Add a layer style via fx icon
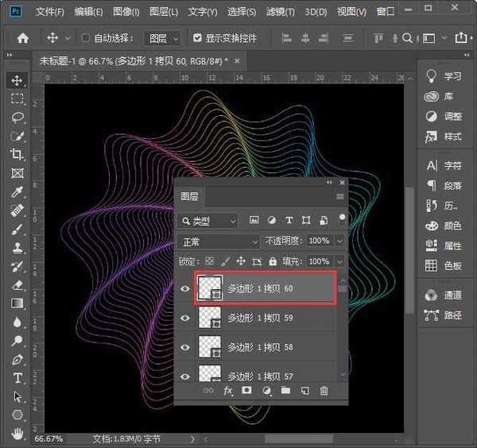477x448 pixels. point(228,391)
